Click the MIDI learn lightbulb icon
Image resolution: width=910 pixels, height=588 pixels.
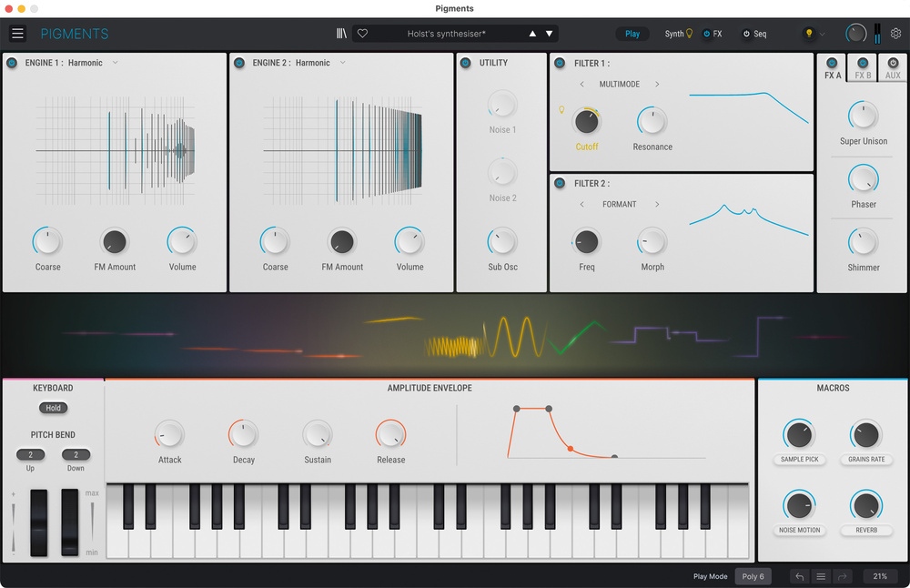point(808,33)
